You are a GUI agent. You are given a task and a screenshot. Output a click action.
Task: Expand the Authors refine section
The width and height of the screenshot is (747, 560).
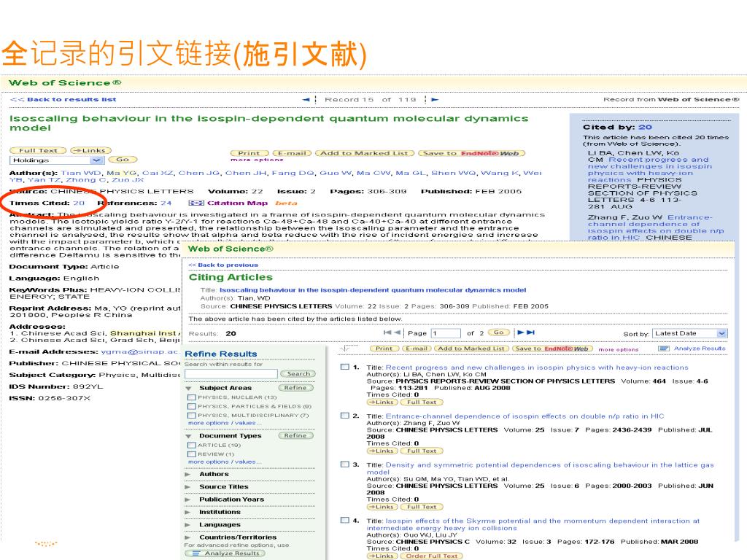click(x=188, y=474)
